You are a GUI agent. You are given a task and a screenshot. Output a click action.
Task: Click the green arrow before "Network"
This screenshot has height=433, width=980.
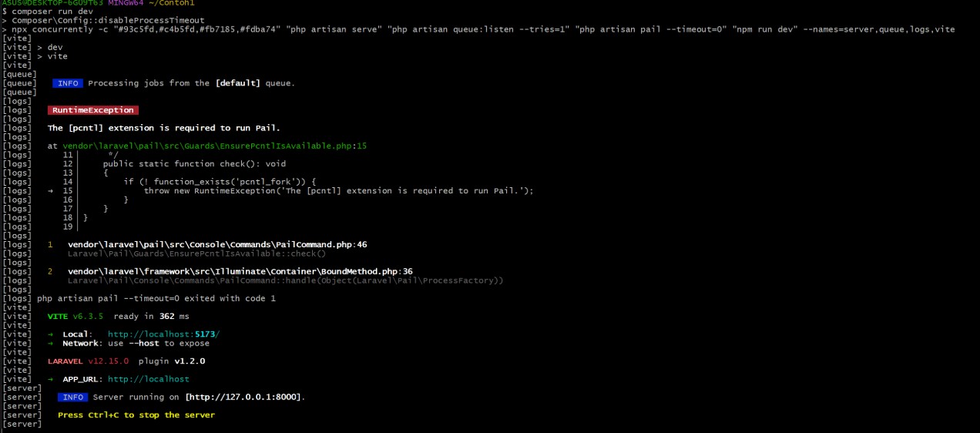tap(51, 344)
